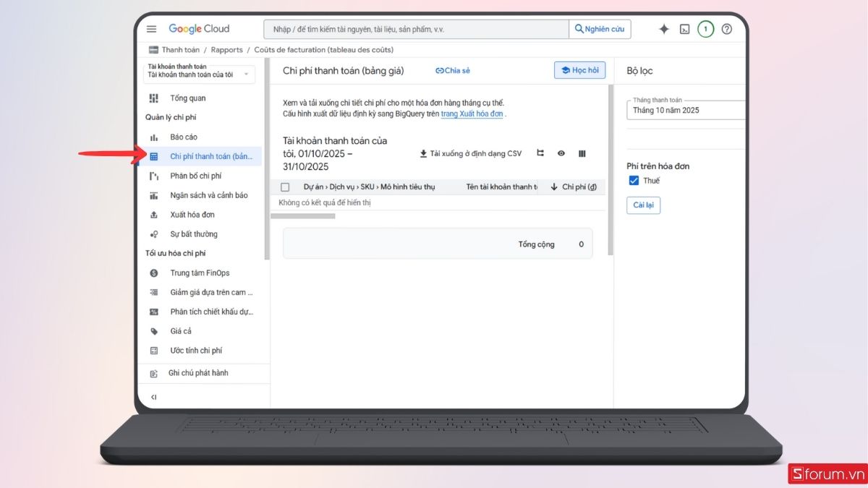Click the Google Cloud logo
This screenshot has width=868, height=488.
point(199,29)
